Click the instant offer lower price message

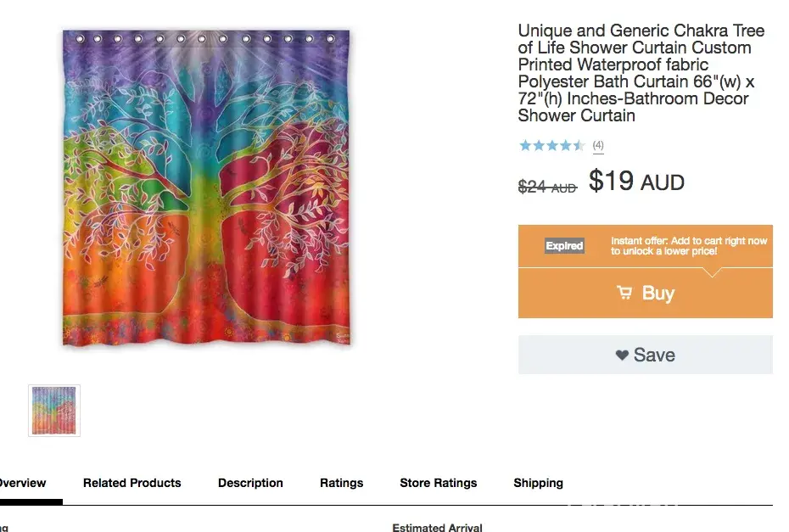click(688, 246)
